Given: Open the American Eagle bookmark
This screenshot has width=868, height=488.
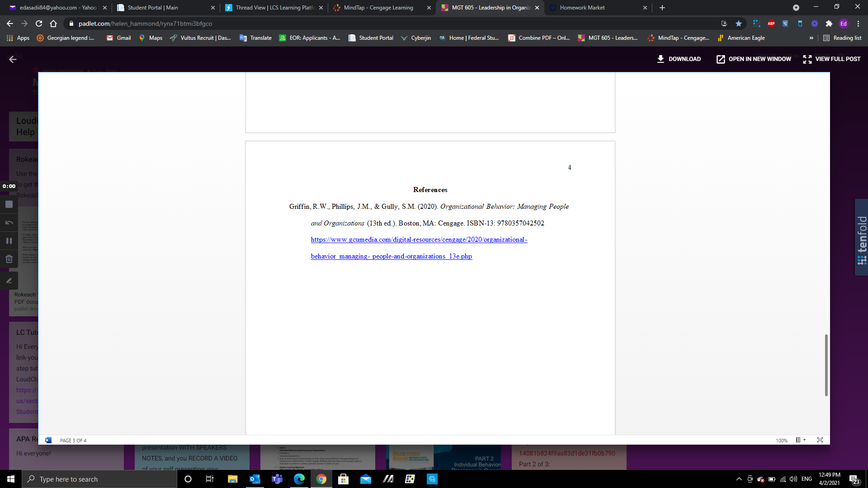Looking at the screenshot, I should (741, 38).
